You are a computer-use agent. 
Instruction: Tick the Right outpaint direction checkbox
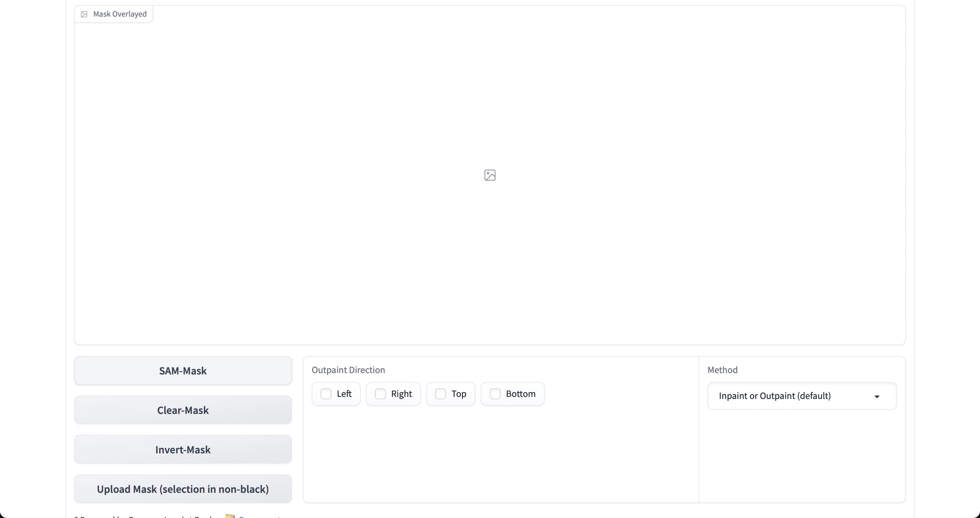click(380, 394)
